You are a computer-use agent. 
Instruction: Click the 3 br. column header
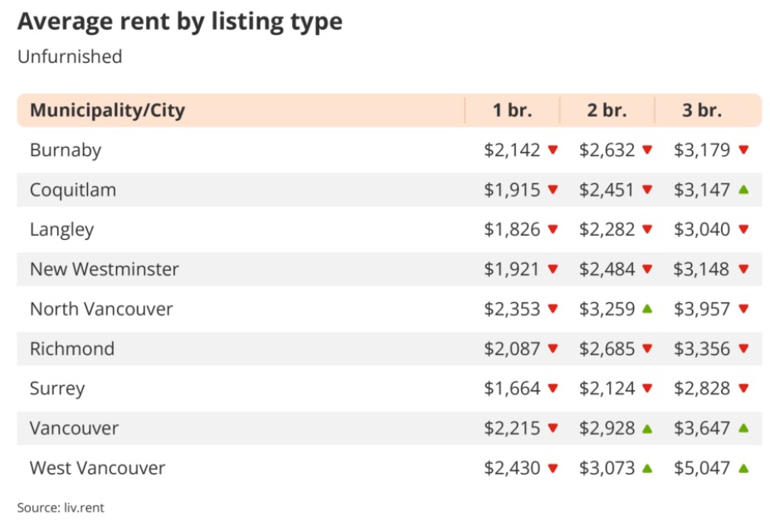(701, 110)
